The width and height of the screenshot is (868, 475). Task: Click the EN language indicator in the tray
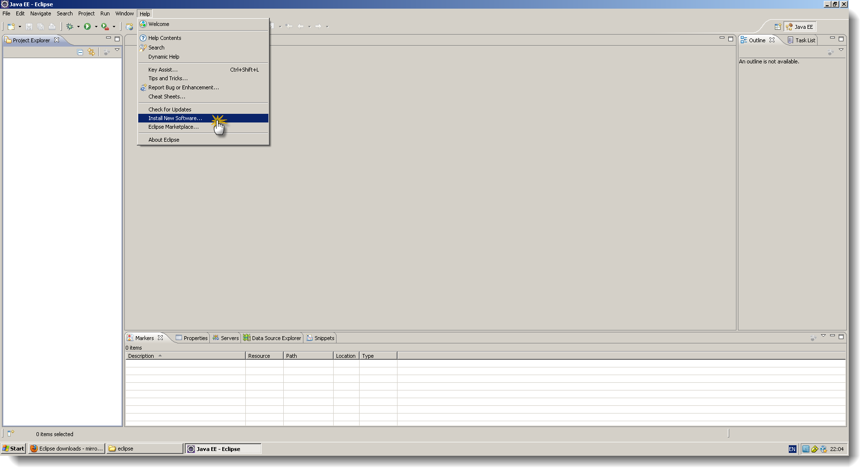(792, 449)
